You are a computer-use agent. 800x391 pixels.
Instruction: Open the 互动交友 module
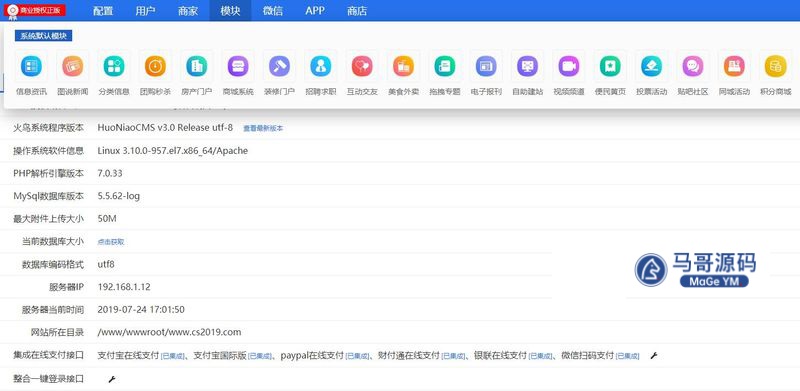362,73
